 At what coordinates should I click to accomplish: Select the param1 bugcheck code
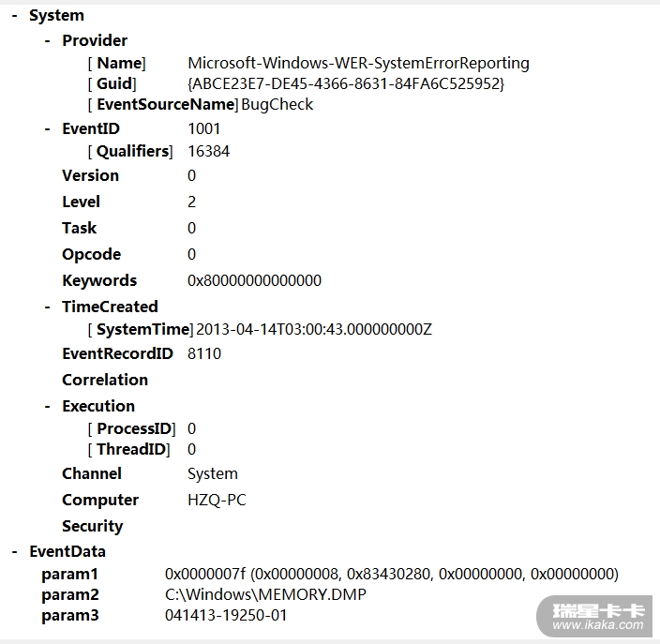point(391,574)
